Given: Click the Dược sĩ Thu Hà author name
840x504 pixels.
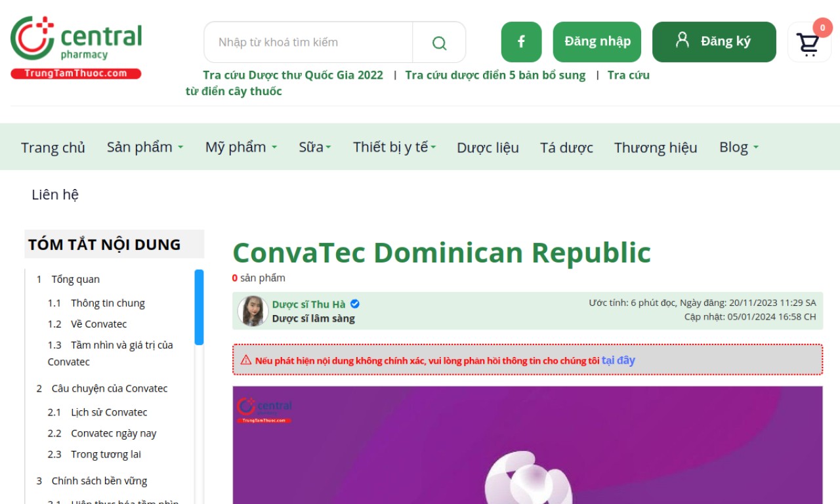Looking at the screenshot, I should coord(308,304).
